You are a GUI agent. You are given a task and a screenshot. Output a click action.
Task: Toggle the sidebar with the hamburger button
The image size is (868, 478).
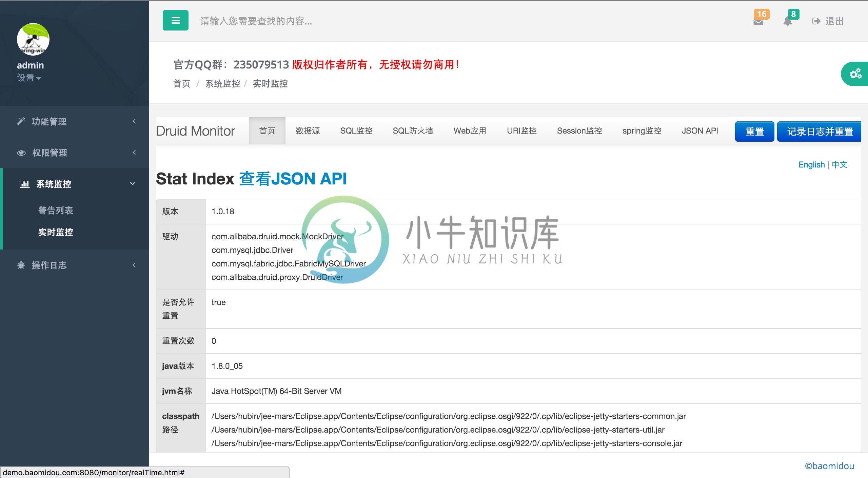pyautogui.click(x=175, y=20)
